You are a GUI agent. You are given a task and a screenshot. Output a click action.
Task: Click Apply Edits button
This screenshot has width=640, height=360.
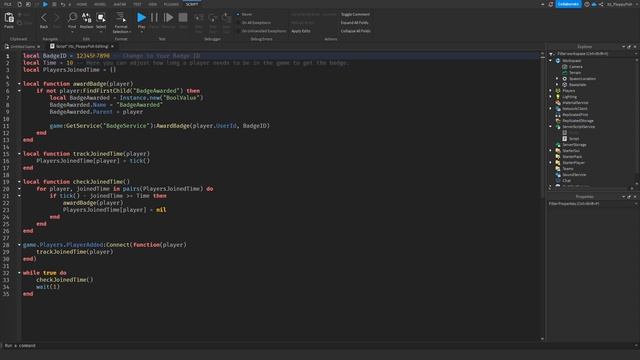click(301, 31)
